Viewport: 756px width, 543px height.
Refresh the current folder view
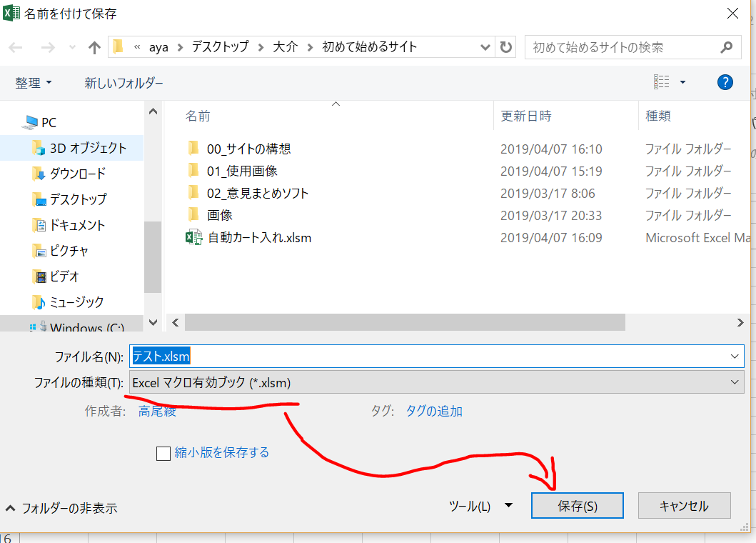[x=505, y=47]
